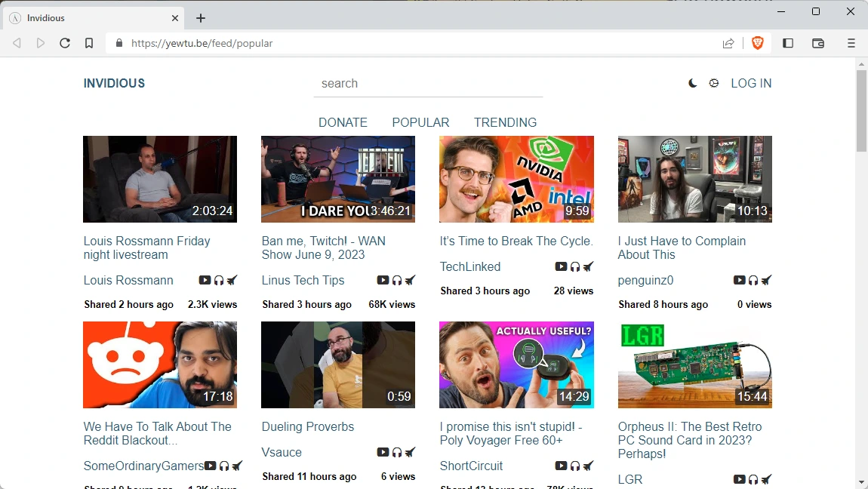Watch Louis Rossmann livestream on YouTube icon
The image size is (868, 489).
coord(205,281)
